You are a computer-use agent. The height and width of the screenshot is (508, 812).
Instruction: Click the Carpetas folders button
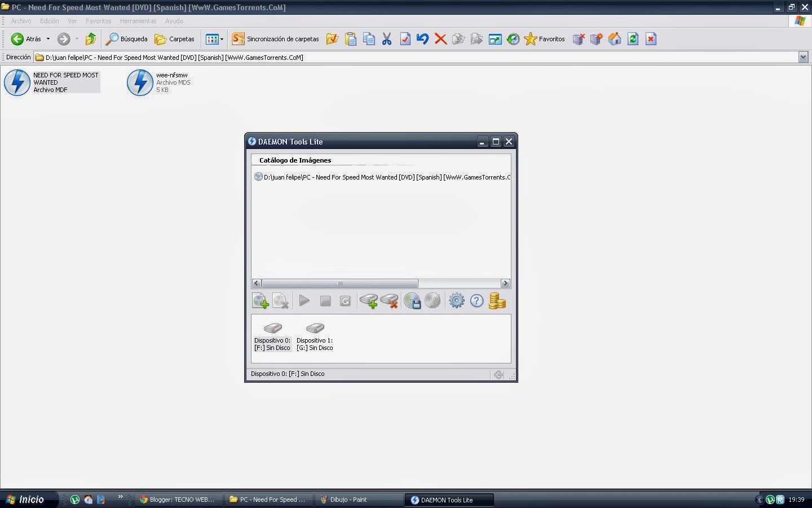[175, 39]
